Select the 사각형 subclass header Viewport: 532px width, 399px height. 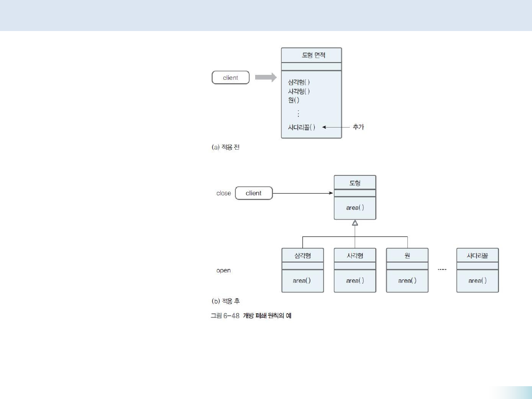[355, 256]
